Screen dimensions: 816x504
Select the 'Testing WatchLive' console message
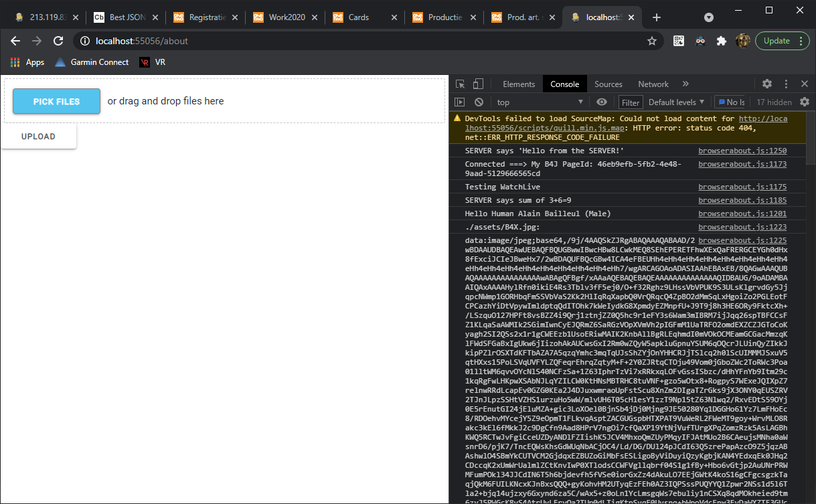coord(503,187)
